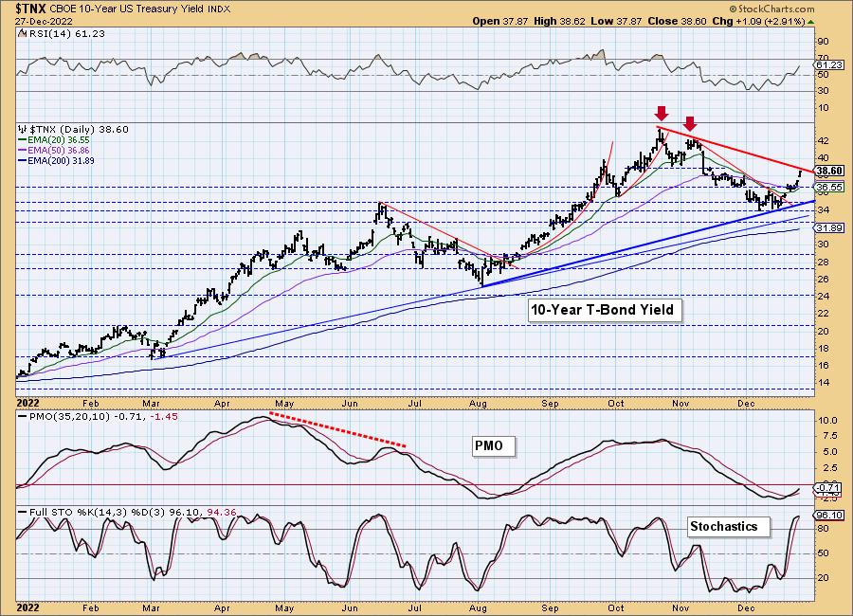Click the -0.71 PMO value tag on right axis
The image size is (853, 616).
pyautogui.click(x=829, y=488)
